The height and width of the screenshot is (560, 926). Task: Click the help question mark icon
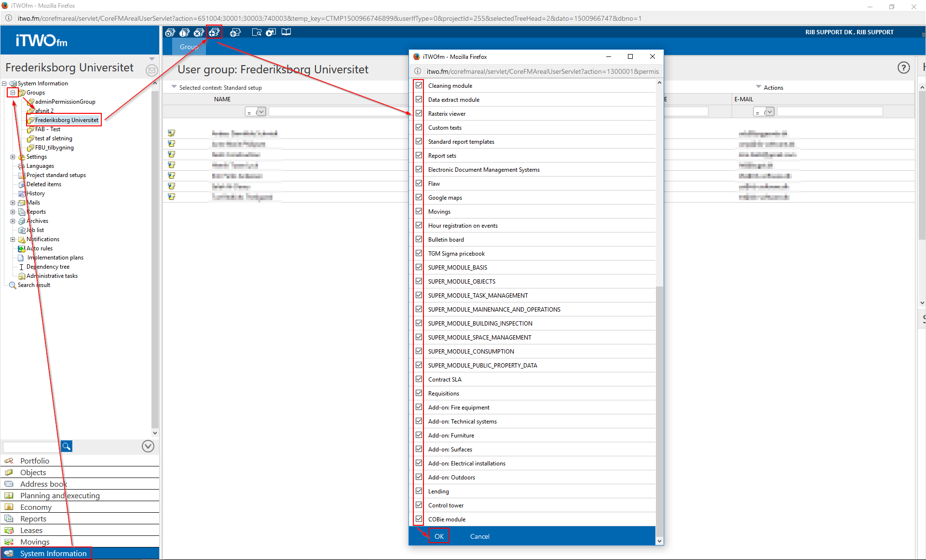(903, 68)
